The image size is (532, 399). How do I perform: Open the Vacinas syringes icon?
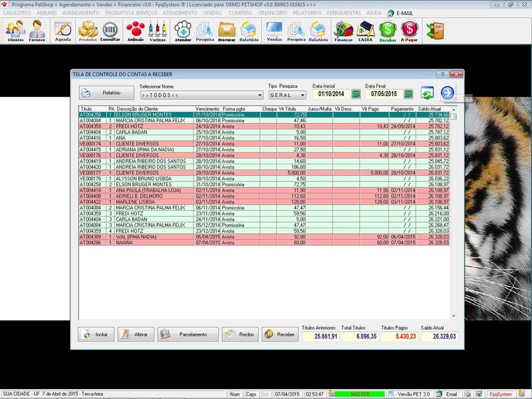[x=158, y=31]
